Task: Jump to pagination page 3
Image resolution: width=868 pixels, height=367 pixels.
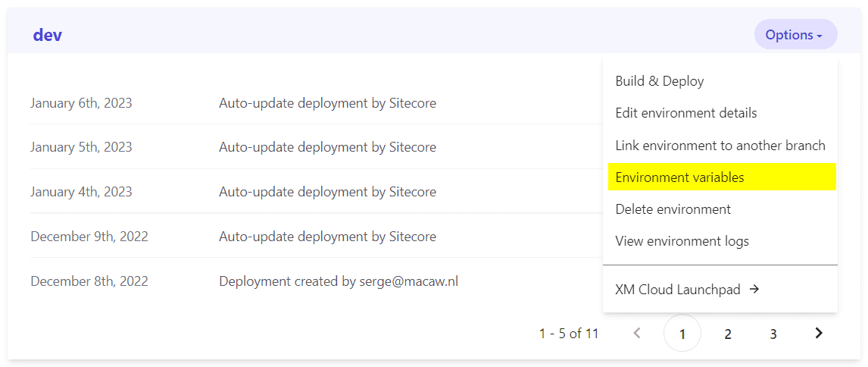Action: pos(773,334)
